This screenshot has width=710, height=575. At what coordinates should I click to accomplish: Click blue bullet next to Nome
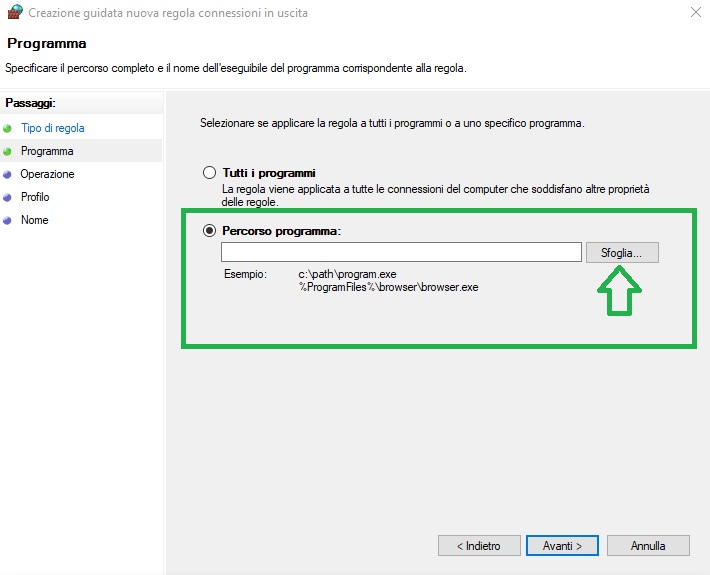pyautogui.click(x=7, y=220)
